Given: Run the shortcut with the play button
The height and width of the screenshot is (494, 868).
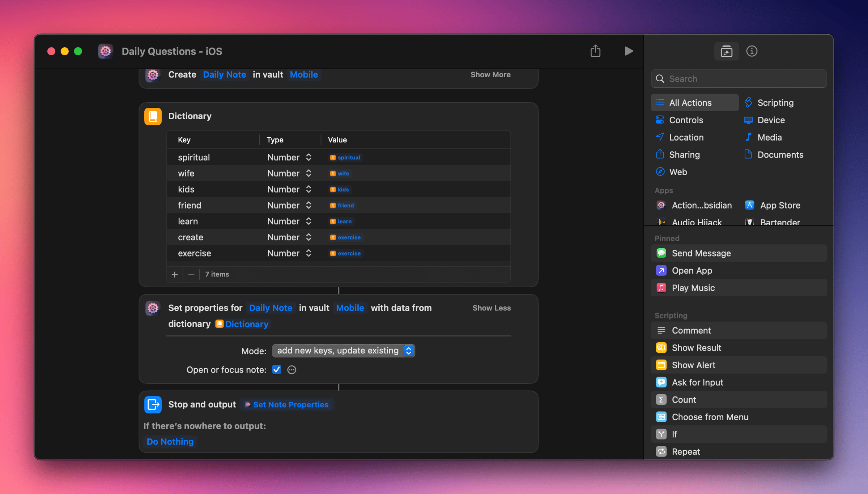Looking at the screenshot, I should [x=629, y=51].
